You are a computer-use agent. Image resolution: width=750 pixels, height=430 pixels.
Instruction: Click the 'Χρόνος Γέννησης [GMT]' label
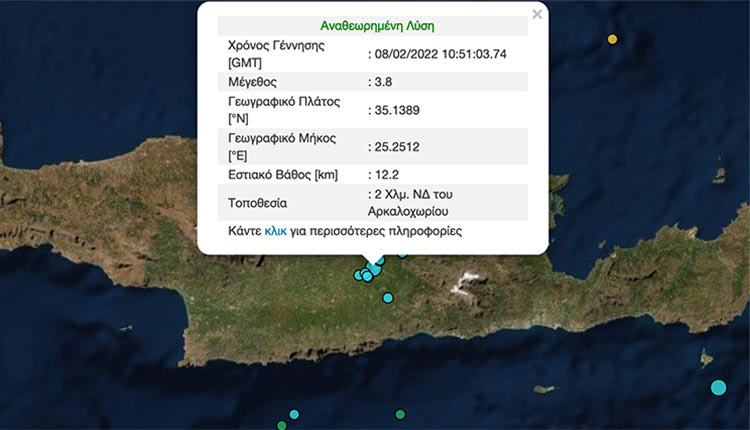click(276, 54)
